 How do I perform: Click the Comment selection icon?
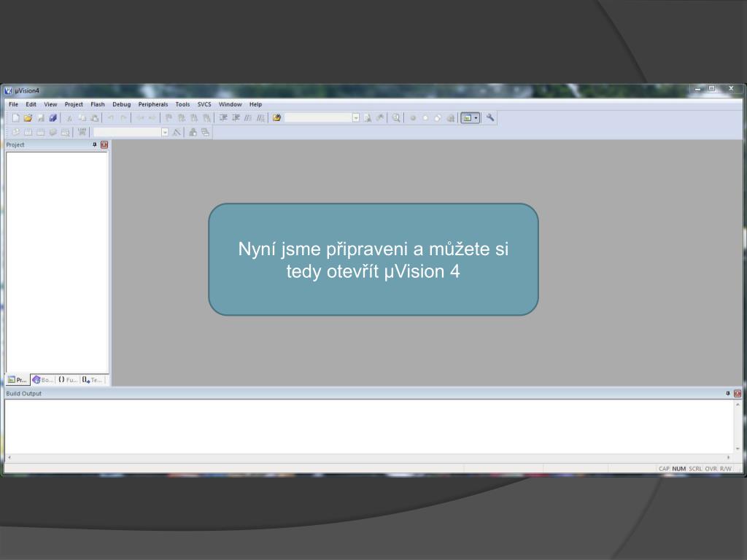click(248, 118)
